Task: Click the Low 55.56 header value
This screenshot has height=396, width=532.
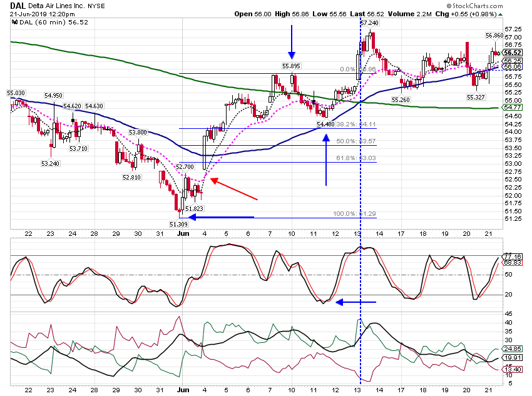Action: click(329, 14)
